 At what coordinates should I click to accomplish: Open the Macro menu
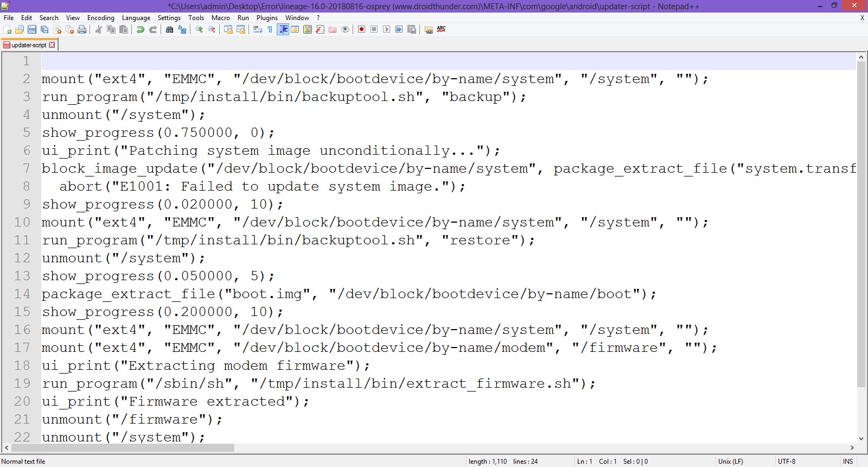coord(221,18)
